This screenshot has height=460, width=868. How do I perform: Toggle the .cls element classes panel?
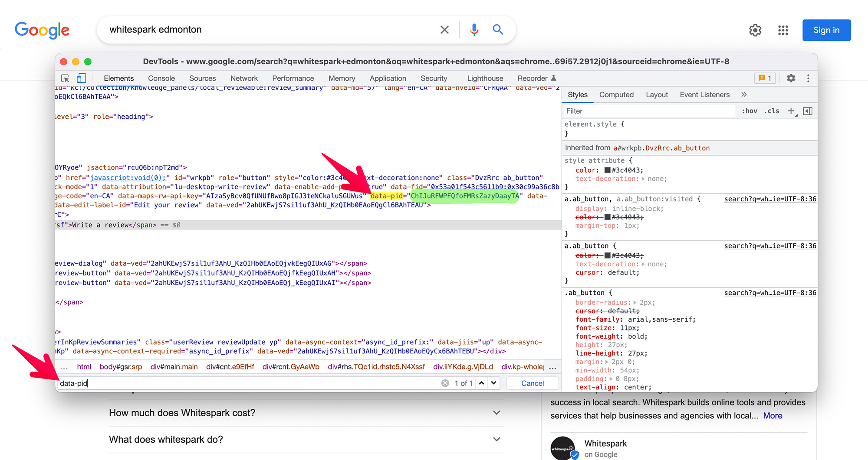click(772, 111)
